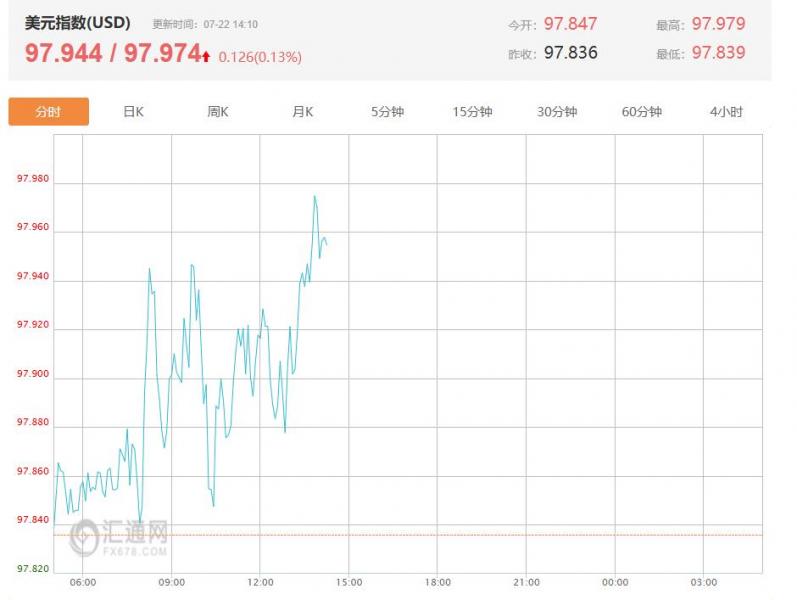
Task: Click the 最低 low value 97.839
Action: 718,53
